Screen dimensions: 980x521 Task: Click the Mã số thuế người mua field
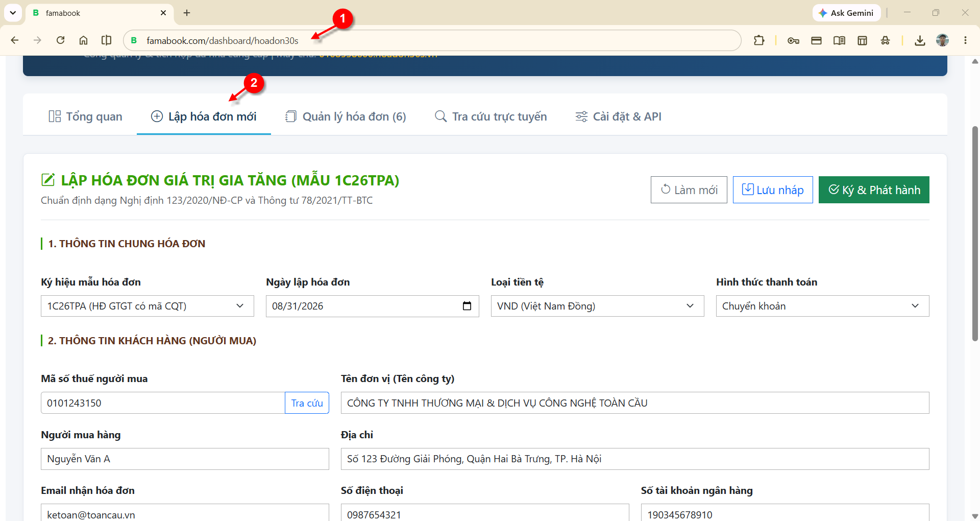(163, 403)
